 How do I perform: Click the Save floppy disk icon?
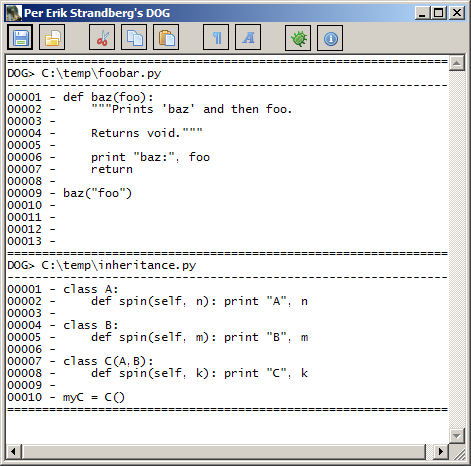point(20,38)
